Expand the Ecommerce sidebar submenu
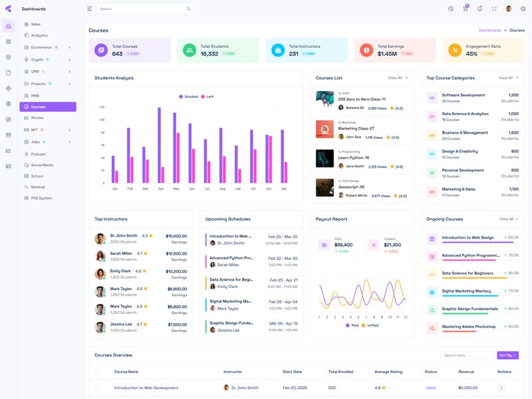This screenshot has width=532, height=399. tap(69, 47)
